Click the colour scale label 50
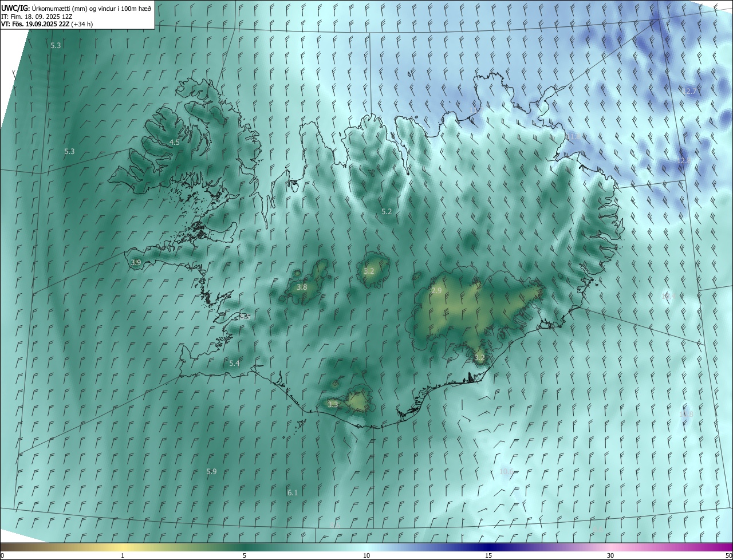This screenshot has width=733, height=560. [728, 555]
